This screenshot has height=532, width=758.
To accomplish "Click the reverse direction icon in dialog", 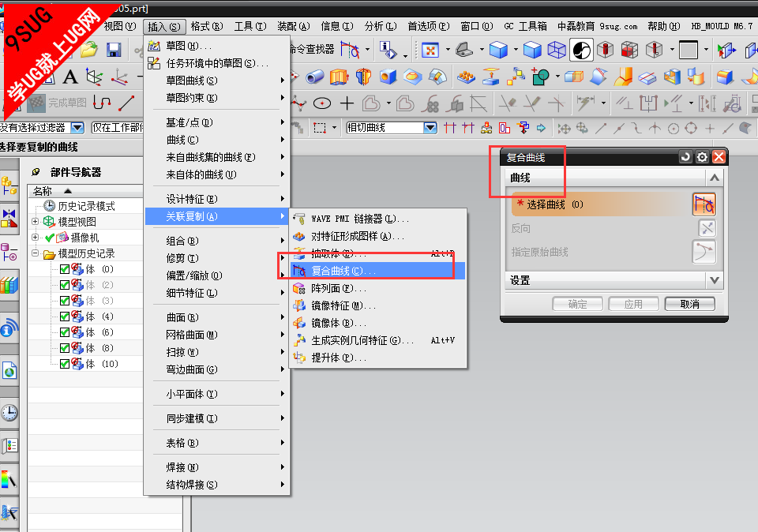I will (707, 228).
